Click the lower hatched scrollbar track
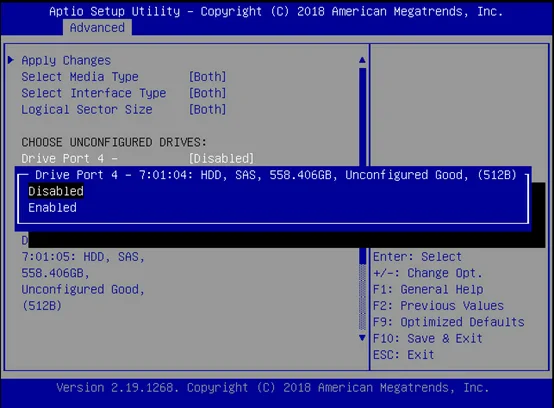The width and height of the screenshot is (554, 408). [362, 297]
